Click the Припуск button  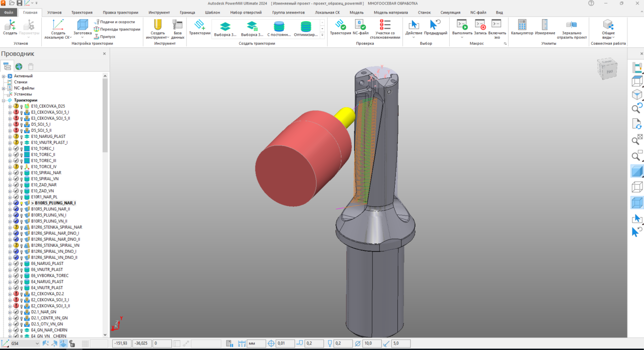(x=107, y=37)
